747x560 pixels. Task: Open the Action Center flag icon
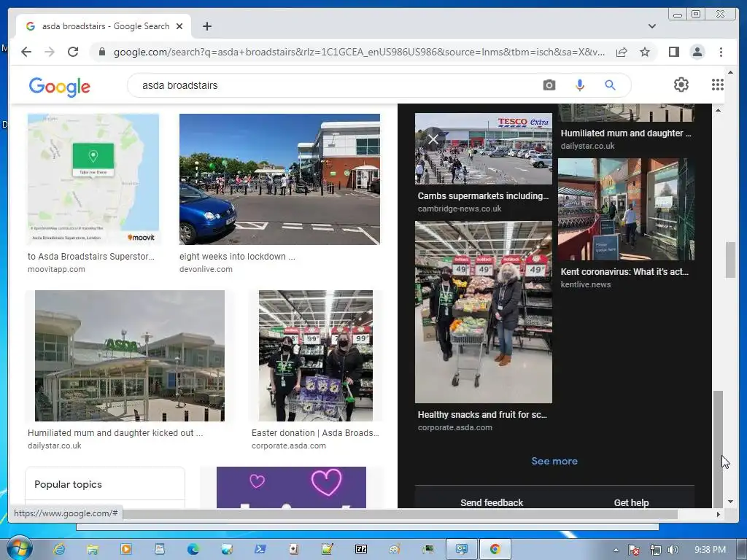point(634,550)
